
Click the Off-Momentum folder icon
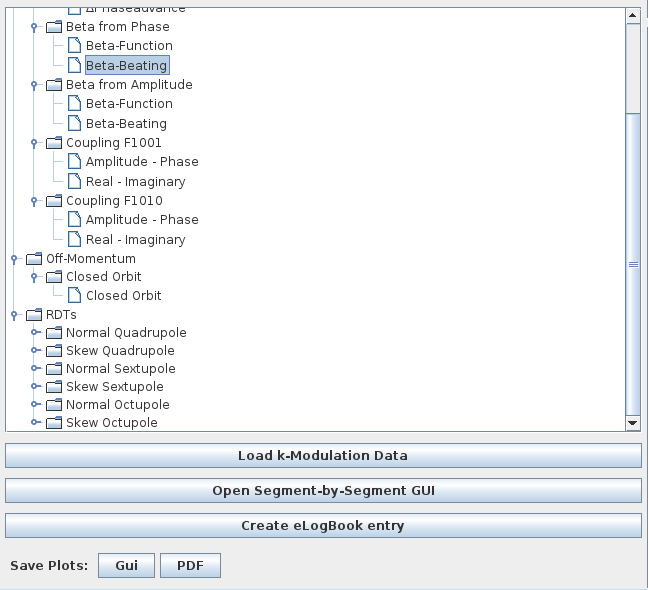pyautogui.click(x=34, y=259)
